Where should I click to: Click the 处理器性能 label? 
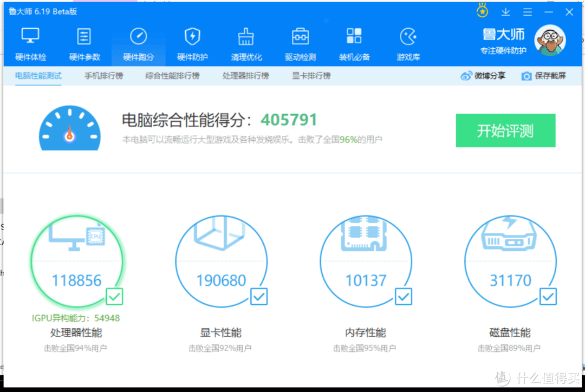click(76, 332)
